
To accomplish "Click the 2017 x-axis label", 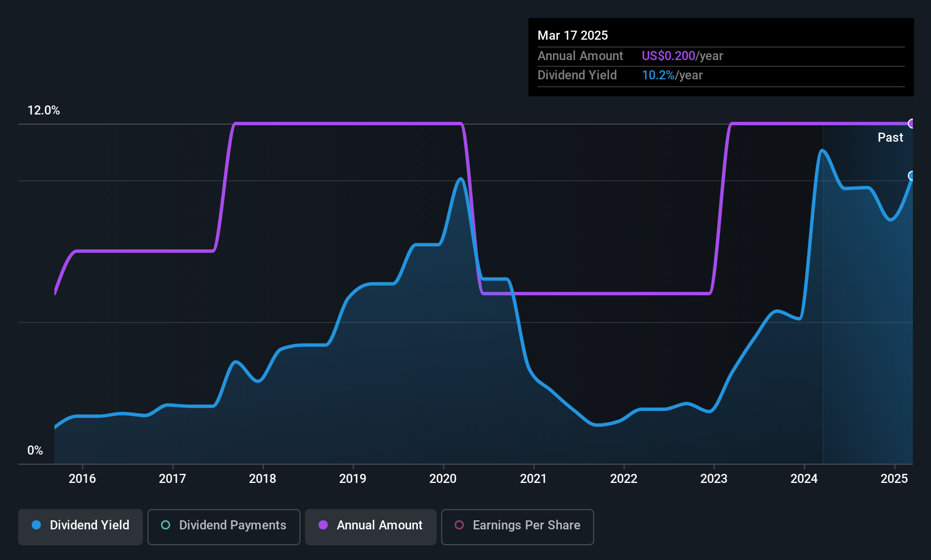I will tap(172, 478).
